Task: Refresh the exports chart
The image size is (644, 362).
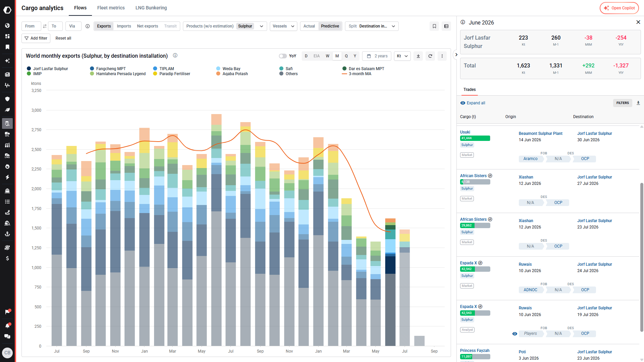Action: pyautogui.click(x=430, y=56)
